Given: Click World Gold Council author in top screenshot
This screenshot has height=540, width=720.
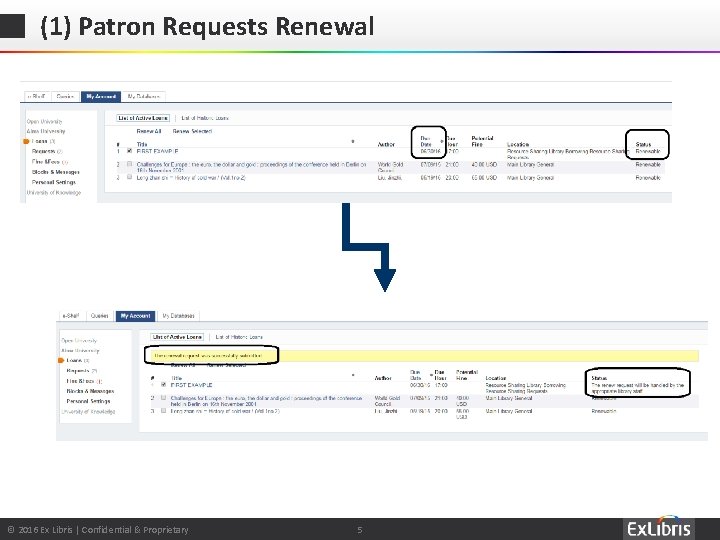Looking at the screenshot, I should [x=390, y=167].
